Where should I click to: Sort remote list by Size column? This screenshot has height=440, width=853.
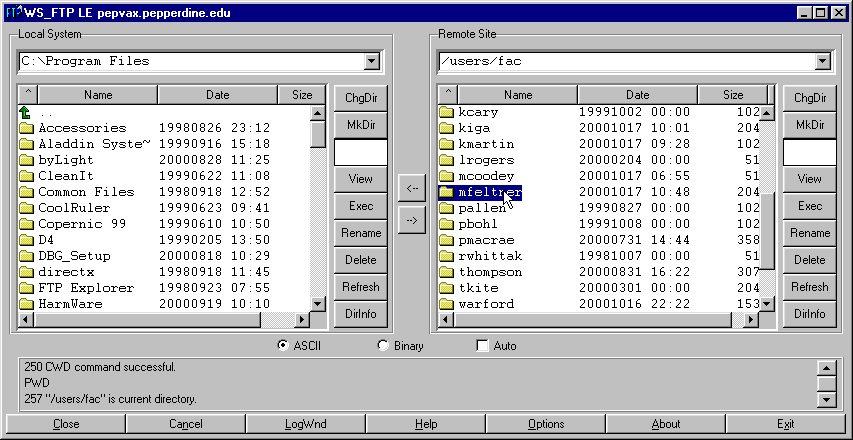(x=733, y=95)
